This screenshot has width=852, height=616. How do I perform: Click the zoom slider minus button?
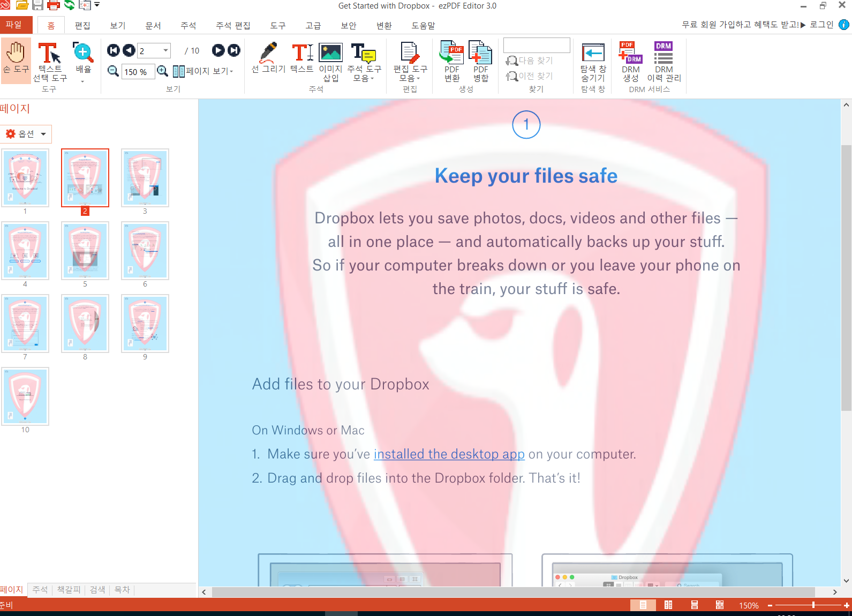770,605
